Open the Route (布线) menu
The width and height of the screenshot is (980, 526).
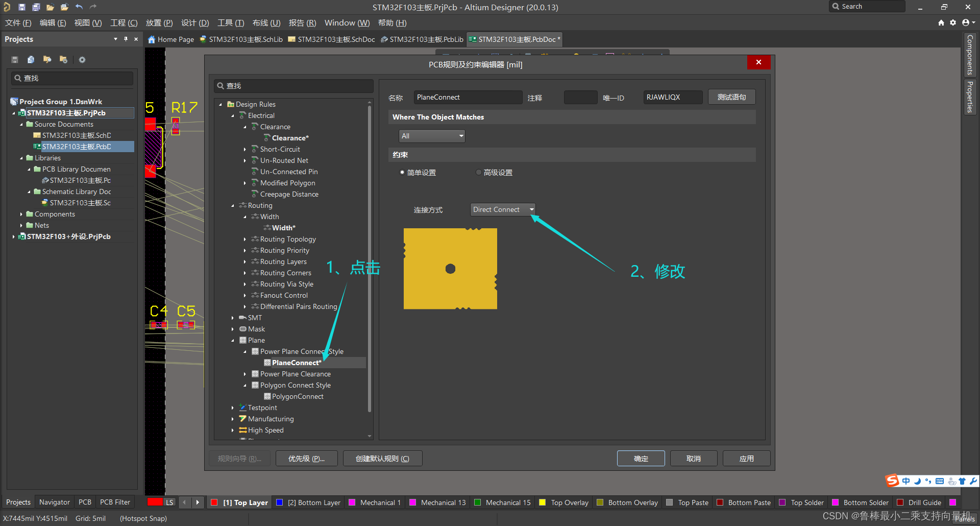[266, 23]
